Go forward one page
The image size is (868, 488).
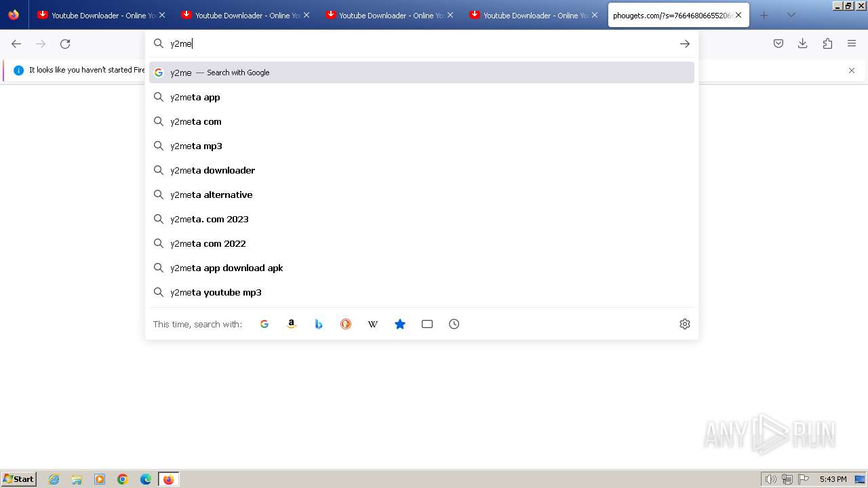41,43
